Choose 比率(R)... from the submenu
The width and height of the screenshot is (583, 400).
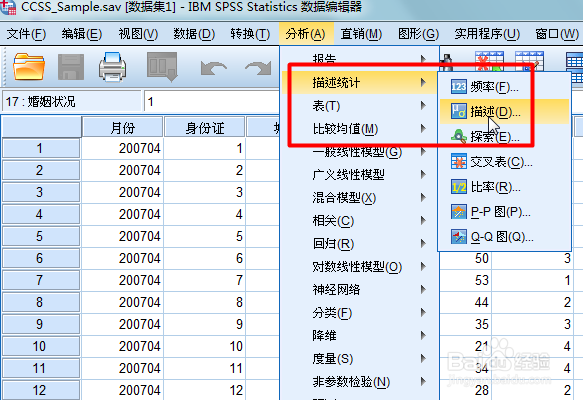click(x=504, y=187)
